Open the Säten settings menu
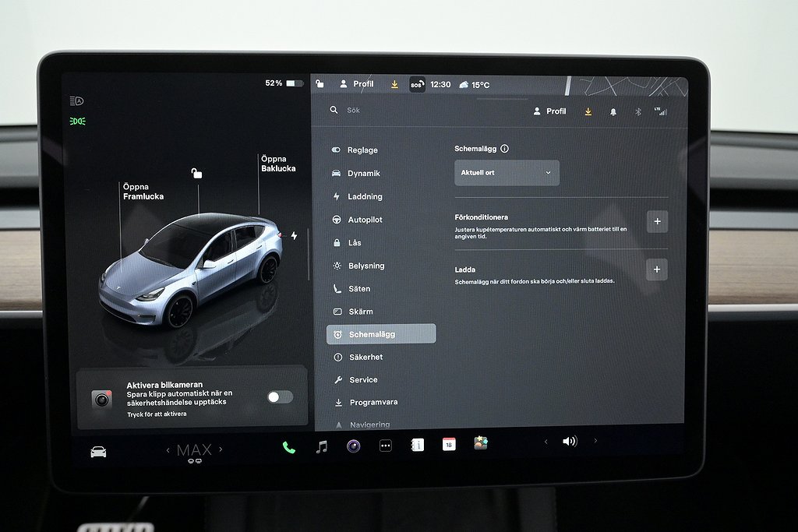This screenshot has width=798, height=532. point(351,288)
